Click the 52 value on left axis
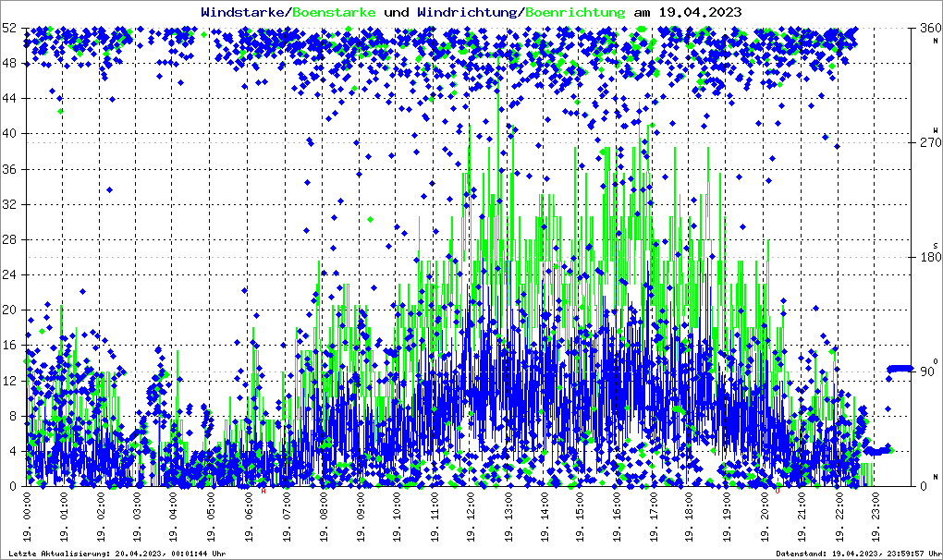Image resolution: width=943 pixels, height=560 pixels. coord(11,28)
